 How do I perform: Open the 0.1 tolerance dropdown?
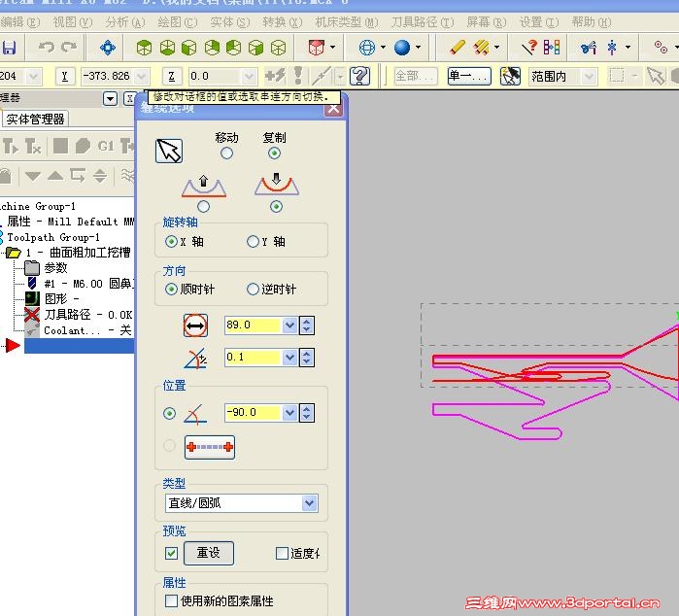(x=289, y=358)
